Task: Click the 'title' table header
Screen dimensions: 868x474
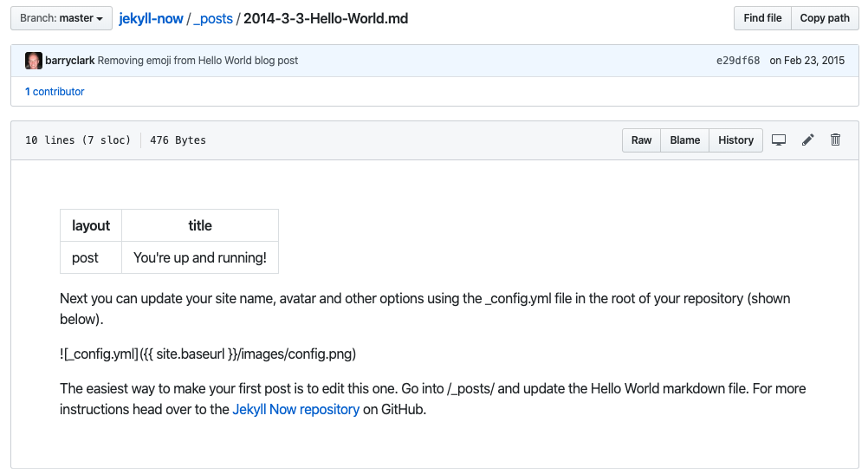Action: click(200, 225)
